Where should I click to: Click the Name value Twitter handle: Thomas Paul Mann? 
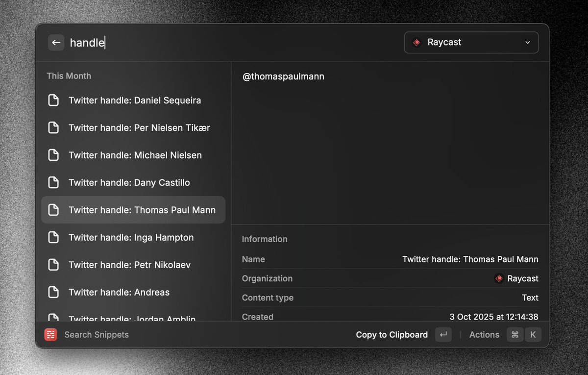point(470,259)
